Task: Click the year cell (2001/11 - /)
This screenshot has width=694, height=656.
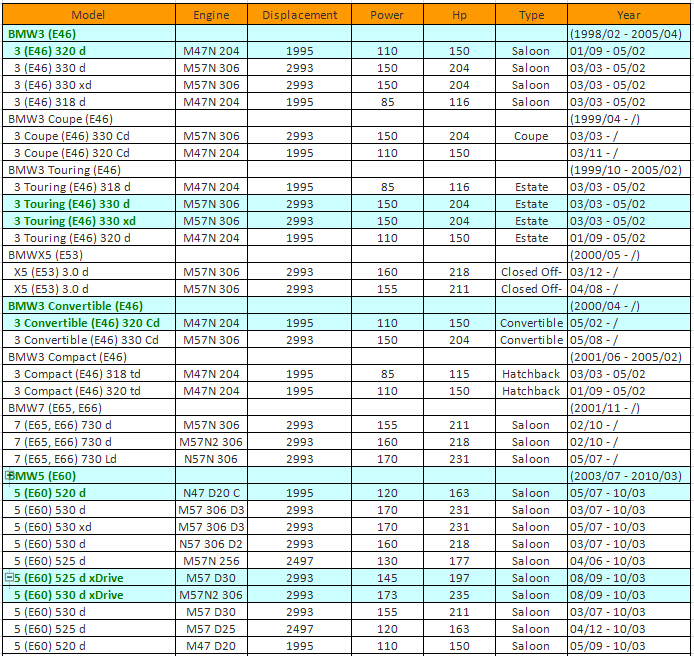Action: click(x=629, y=408)
